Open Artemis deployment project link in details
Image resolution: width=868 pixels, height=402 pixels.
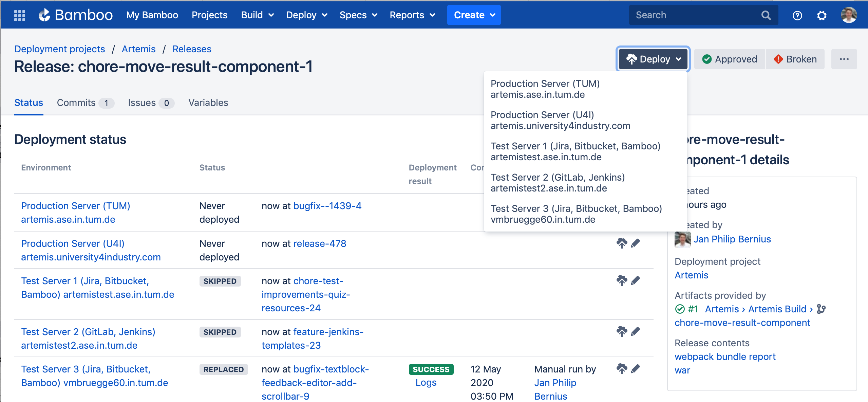691,275
